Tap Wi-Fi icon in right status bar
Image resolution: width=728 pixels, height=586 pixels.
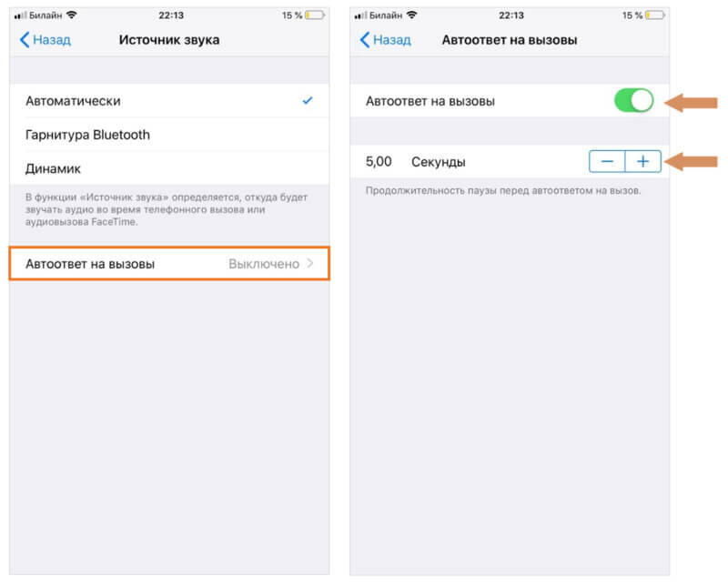tap(412, 15)
